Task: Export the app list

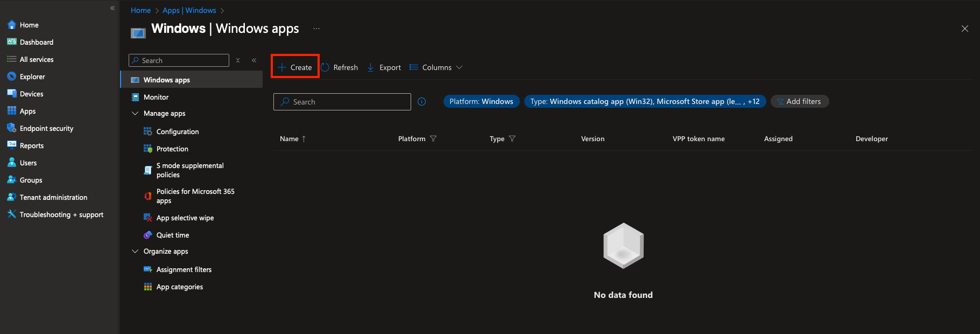Action: 384,67
